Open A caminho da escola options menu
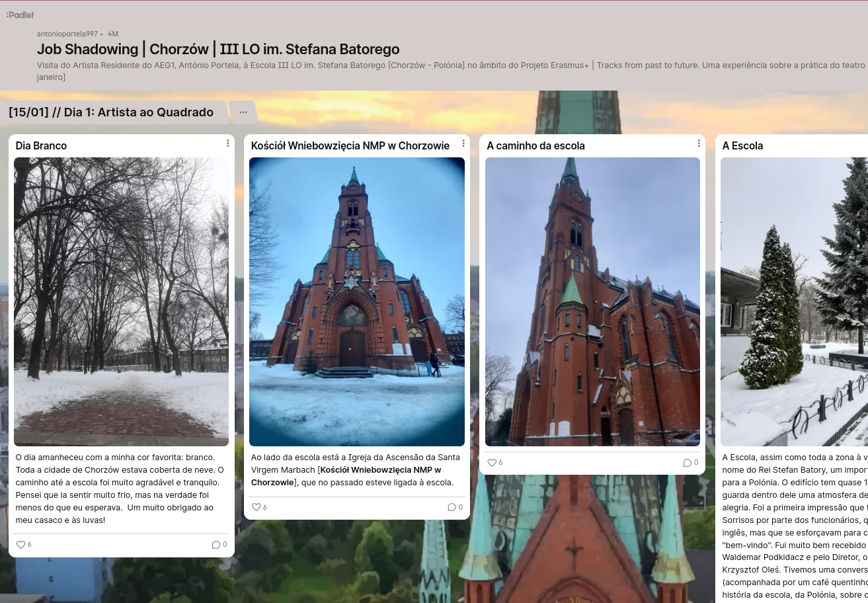The image size is (868, 603). (698, 143)
